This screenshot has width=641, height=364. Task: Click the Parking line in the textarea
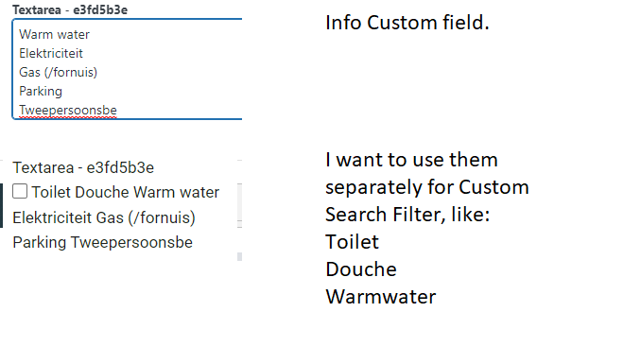pos(41,91)
